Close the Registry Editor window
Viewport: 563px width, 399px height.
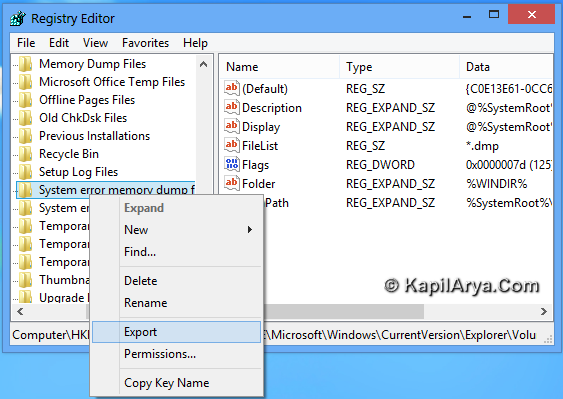point(532,15)
